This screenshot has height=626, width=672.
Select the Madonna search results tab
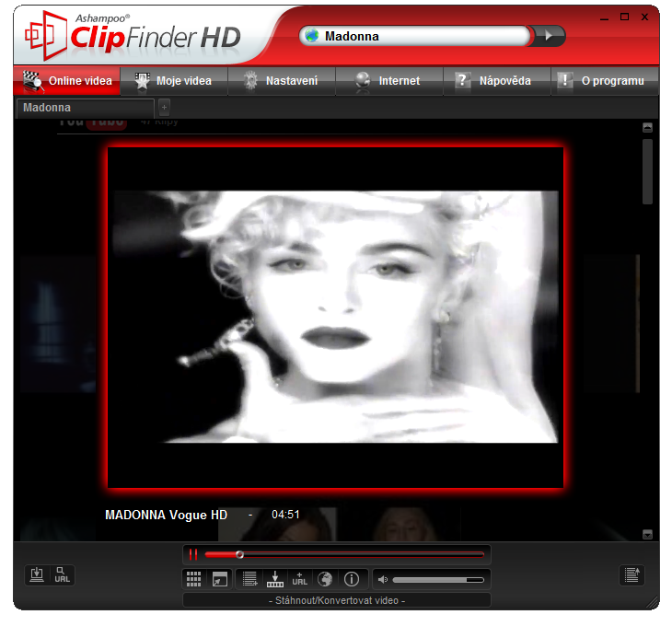coord(86,108)
